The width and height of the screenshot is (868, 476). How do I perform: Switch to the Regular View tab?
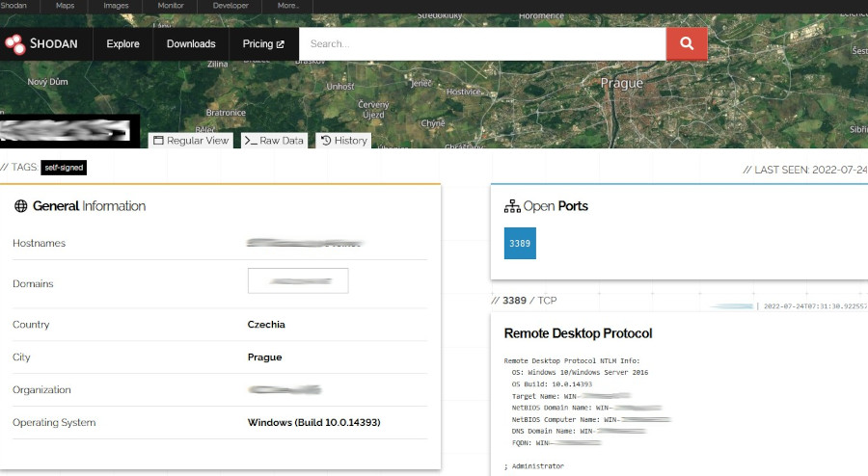pos(191,141)
